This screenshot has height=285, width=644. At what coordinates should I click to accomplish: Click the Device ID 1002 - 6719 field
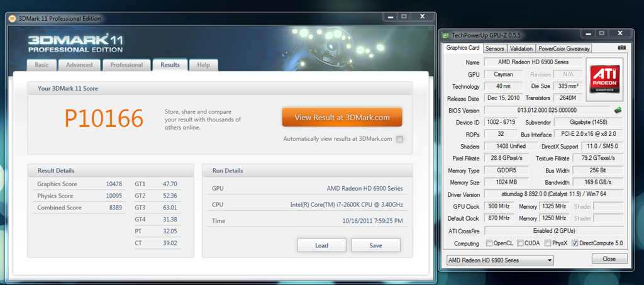(501, 122)
